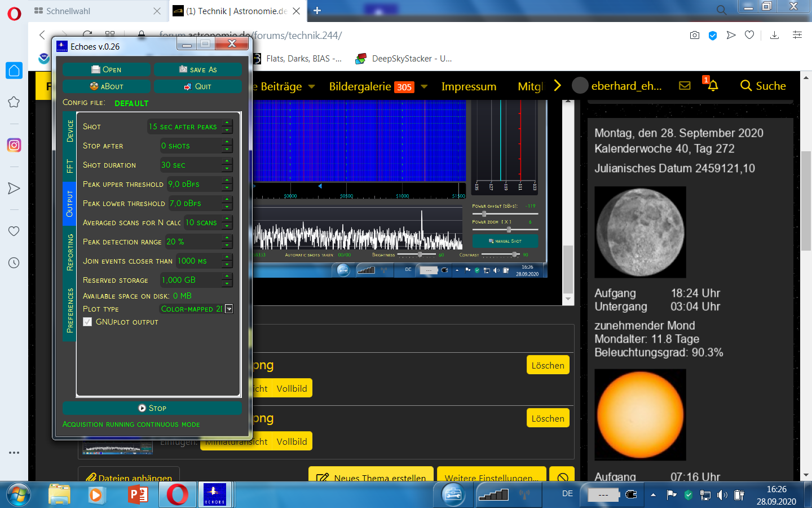Open a new browser tab with plus

(317, 11)
